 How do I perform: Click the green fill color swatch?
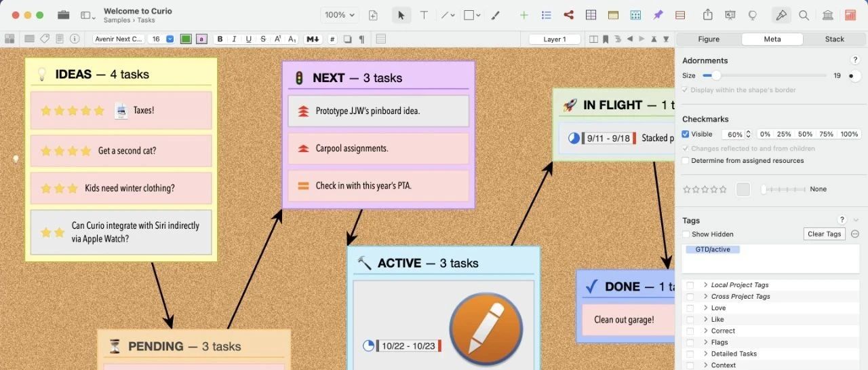pyautogui.click(x=186, y=39)
